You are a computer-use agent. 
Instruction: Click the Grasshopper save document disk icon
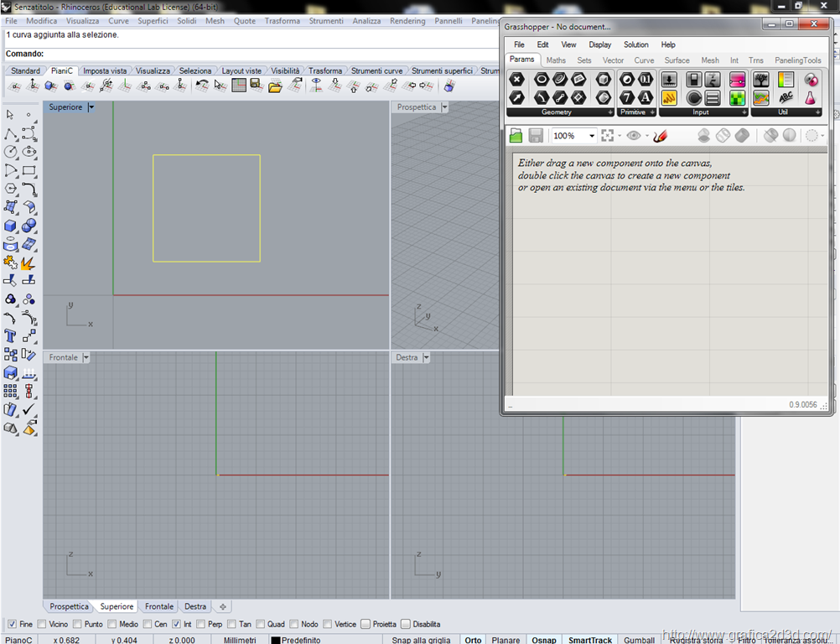point(536,136)
